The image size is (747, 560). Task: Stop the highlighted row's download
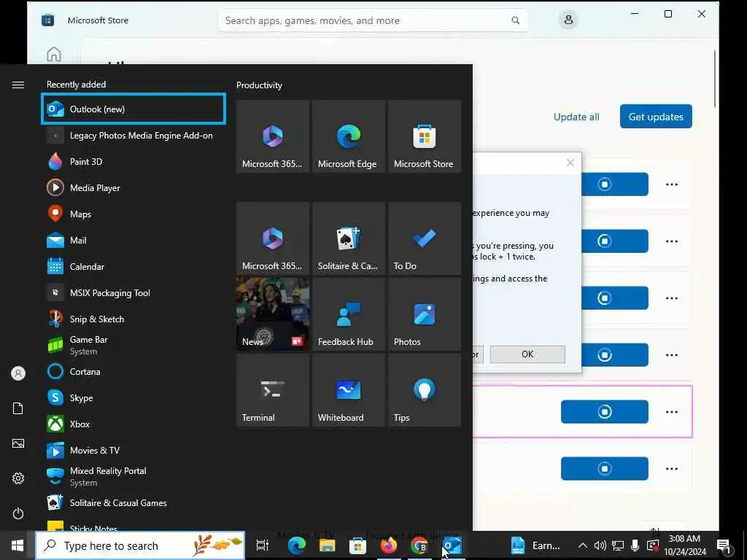coord(605,412)
